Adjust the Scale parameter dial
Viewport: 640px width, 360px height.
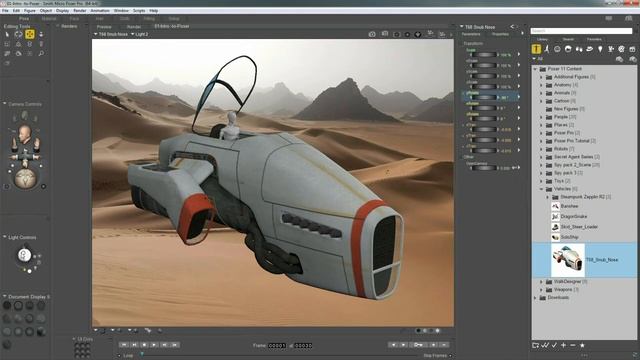click(x=484, y=55)
